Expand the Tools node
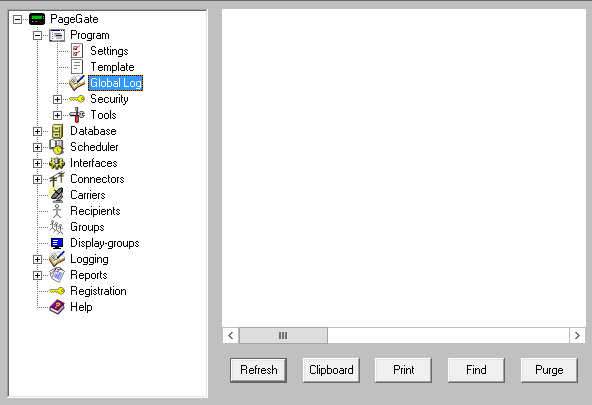 coord(57,115)
